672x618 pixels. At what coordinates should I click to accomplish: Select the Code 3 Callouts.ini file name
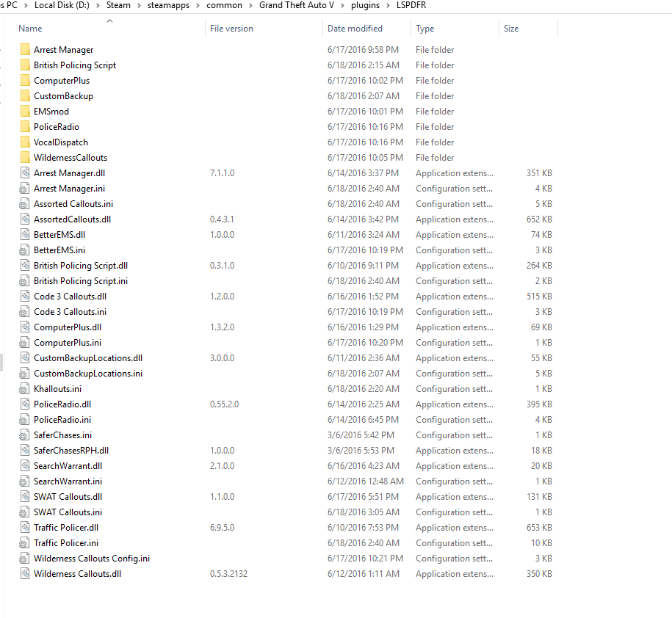(70, 312)
